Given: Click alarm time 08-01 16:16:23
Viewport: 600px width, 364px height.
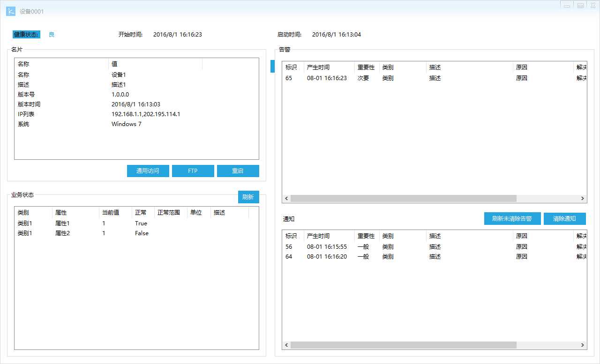Looking at the screenshot, I should coord(327,78).
